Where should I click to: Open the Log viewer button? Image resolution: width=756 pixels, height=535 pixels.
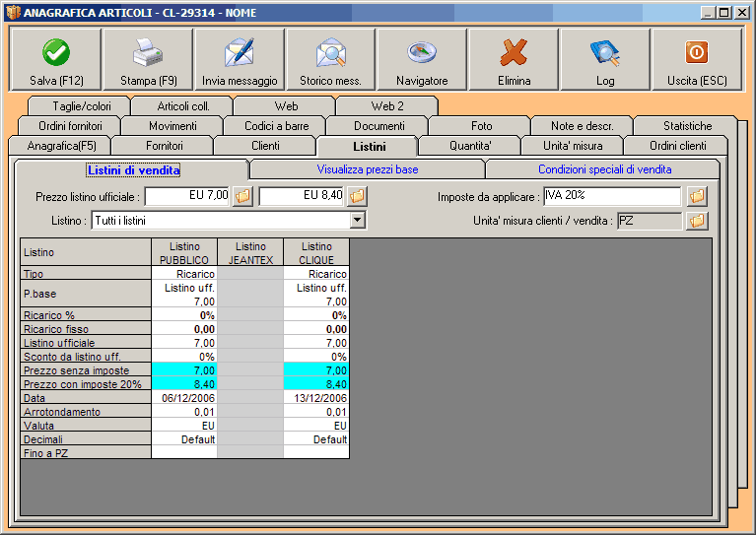point(605,59)
